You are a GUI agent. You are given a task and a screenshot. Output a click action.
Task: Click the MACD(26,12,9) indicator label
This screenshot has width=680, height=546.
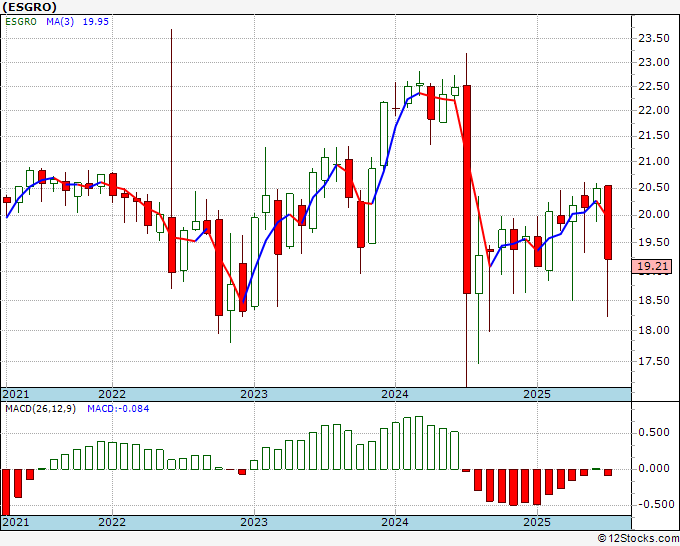click(x=40, y=409)
